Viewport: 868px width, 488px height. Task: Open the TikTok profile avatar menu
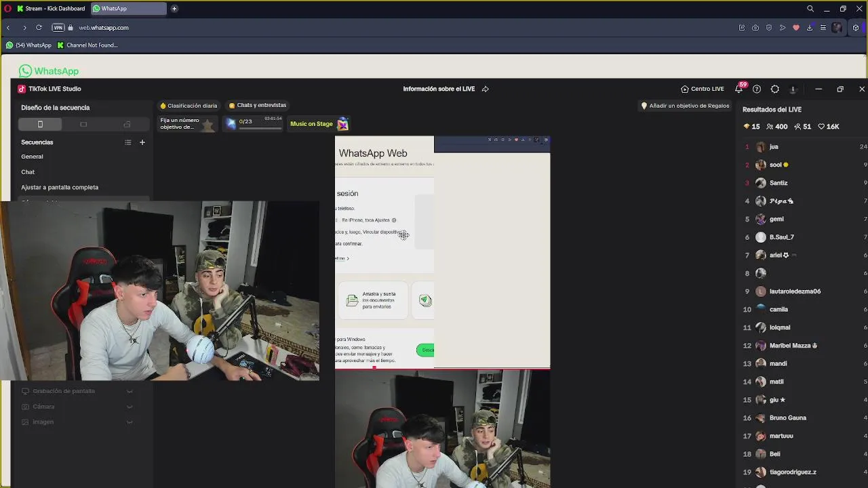[x=793, y=89]
